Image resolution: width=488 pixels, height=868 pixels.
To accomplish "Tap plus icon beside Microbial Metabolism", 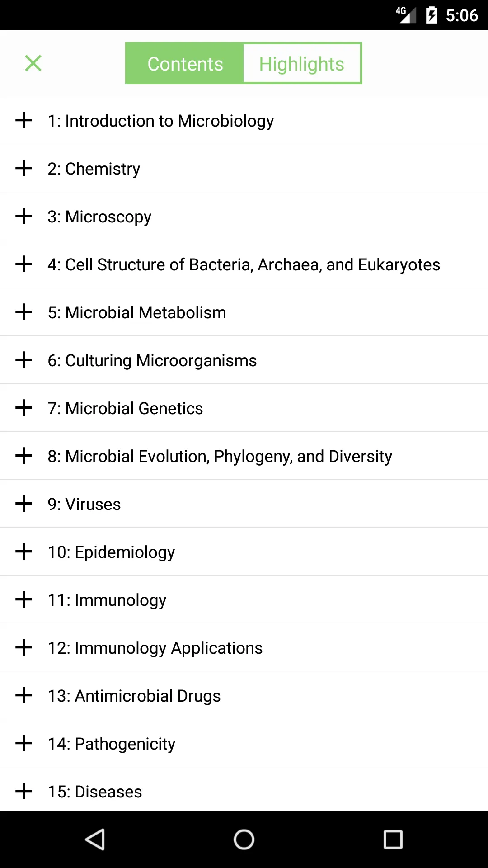I will pos(23,312).
